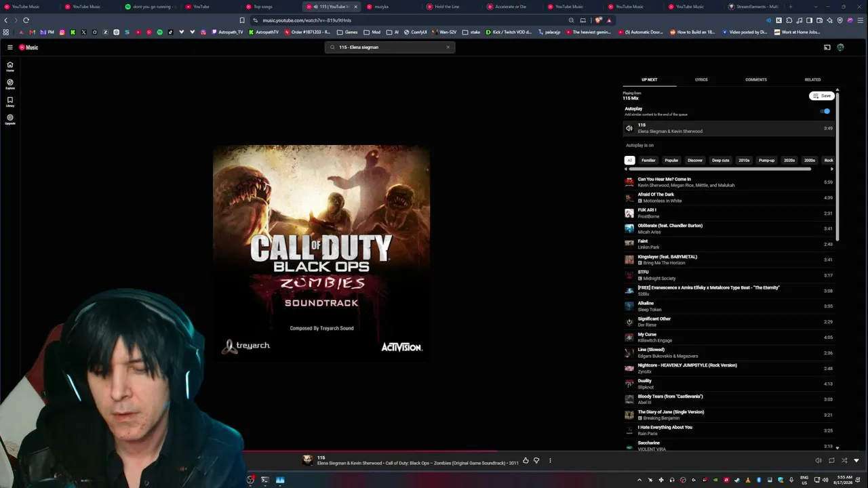Image resolution: width=868 pixels, height=488 pixels.
Task: Select the 2000s filter chip
Action: tap(810, 161)
